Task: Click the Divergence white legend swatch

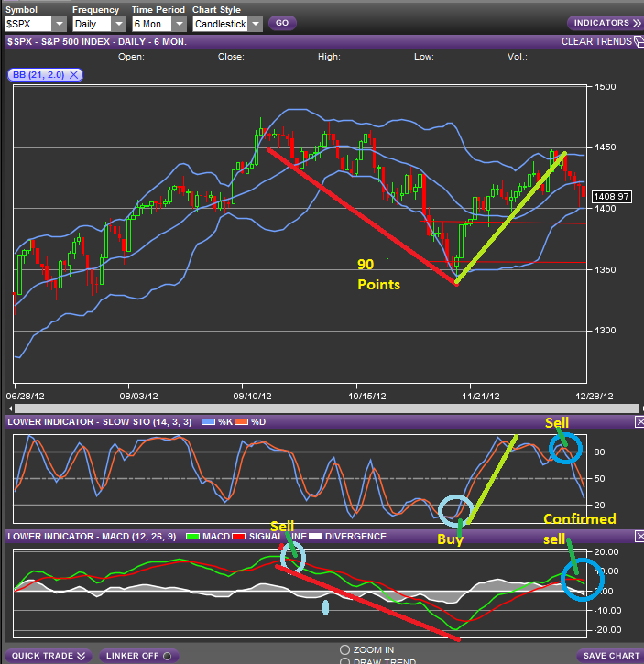Action: tap(314, 536)
